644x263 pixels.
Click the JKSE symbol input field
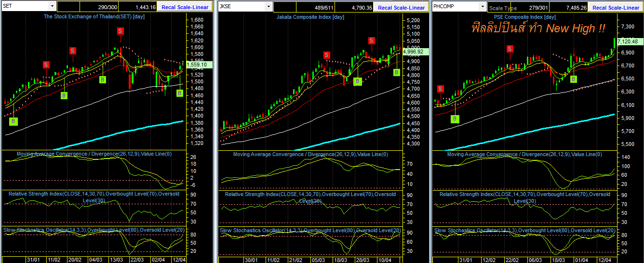click(242, 7)
